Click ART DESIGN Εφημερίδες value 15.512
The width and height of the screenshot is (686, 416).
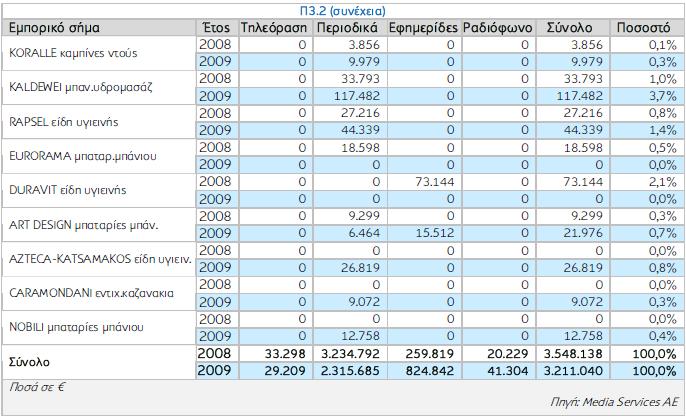pos(435,233)
